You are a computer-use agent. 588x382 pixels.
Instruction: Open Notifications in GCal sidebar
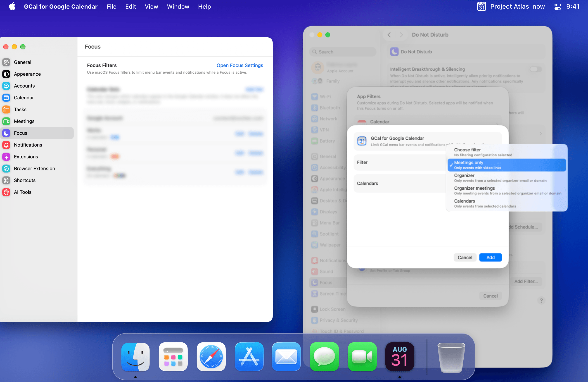point(37,145)
